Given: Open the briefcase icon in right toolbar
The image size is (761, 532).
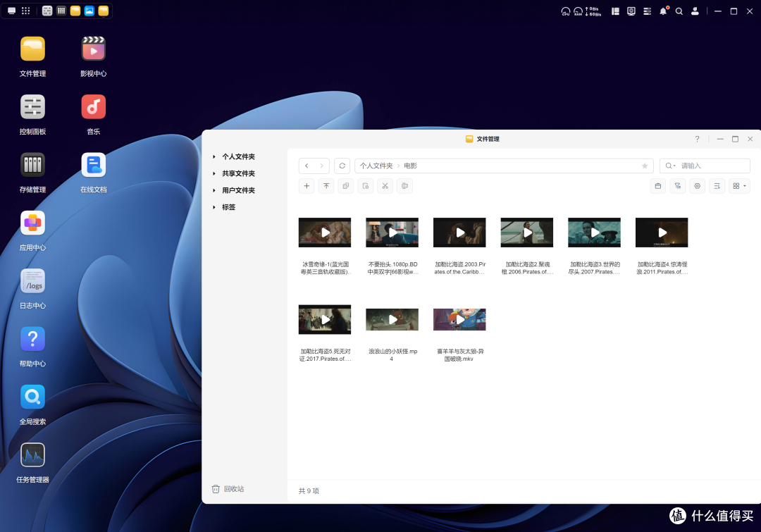Looking at the screenshot, I should tap(658, 186).
